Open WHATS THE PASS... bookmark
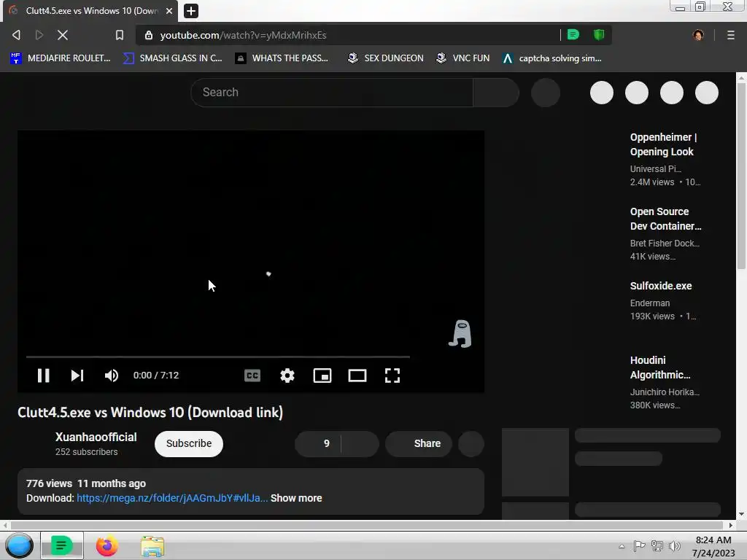The width and height of the screenshot is (747, 560). (282, 58)
